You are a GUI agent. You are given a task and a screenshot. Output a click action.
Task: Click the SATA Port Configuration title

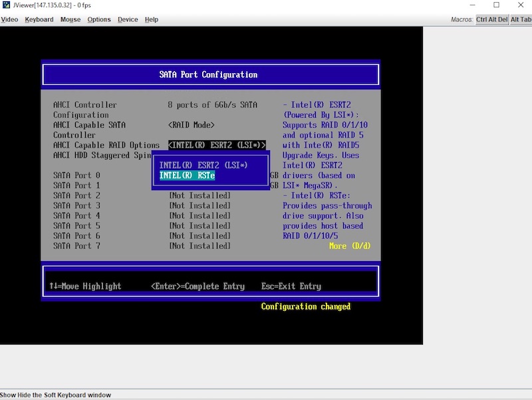[208, 74]
